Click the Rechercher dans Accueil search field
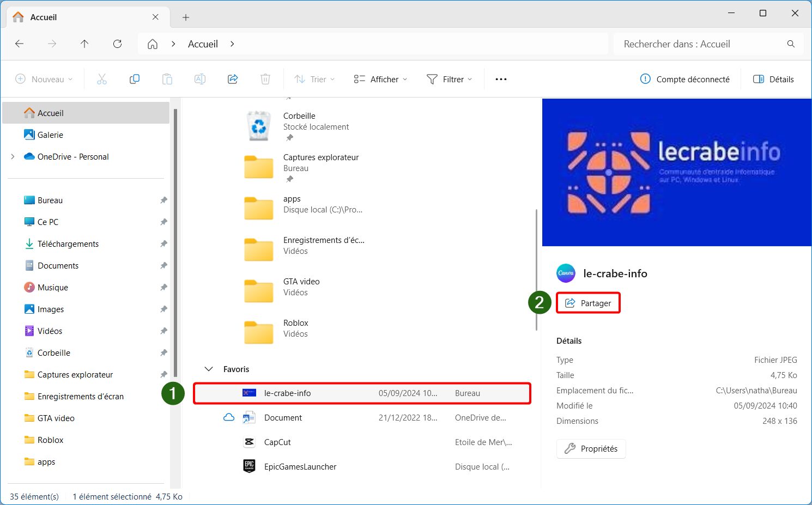 pos(708,44)
